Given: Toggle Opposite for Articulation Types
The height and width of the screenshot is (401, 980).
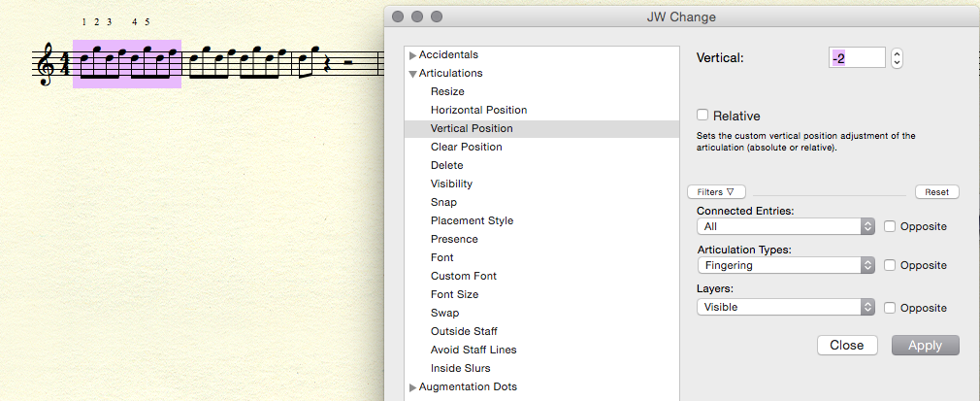Looking at the screenshot, I should tap(890, 265).
